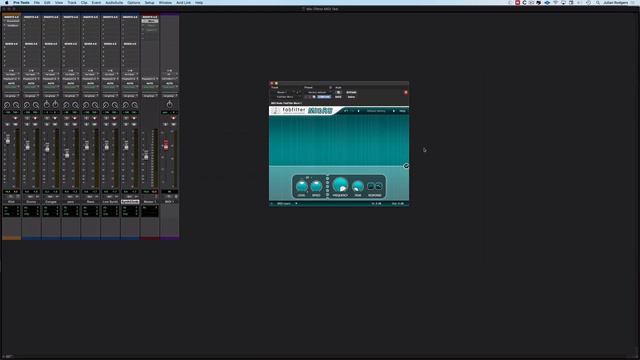This screenshot has width=640, height=360.
Task: Click the Bass channel fader
Action: 87,146
